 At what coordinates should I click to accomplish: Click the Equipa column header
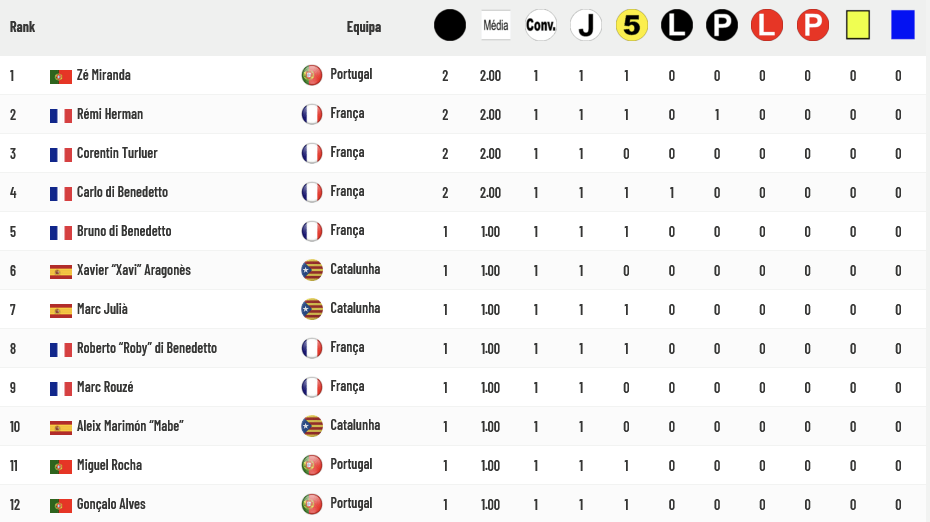[x=364, y=27]
